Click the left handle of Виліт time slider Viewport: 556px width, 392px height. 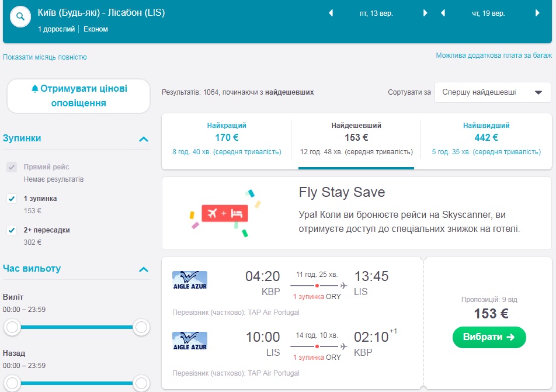click(x=12, y=328)
